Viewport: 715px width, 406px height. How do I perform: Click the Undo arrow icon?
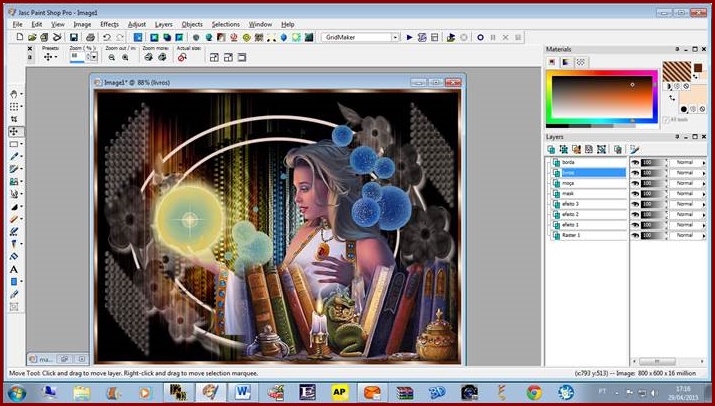click(107, 37)
